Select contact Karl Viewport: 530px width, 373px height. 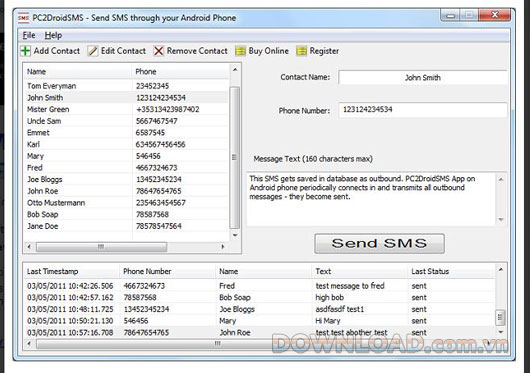tap(127, 144)
